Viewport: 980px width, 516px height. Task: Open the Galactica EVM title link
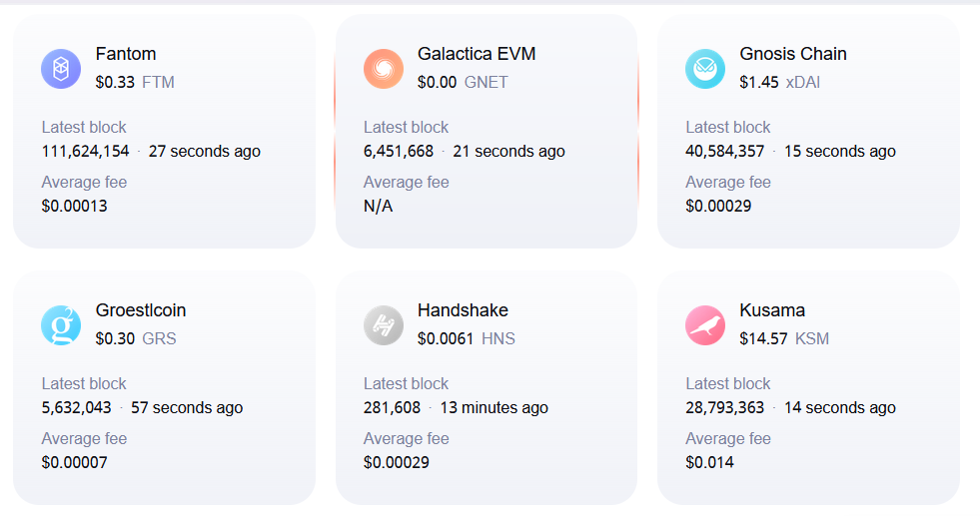pos(477,54)
